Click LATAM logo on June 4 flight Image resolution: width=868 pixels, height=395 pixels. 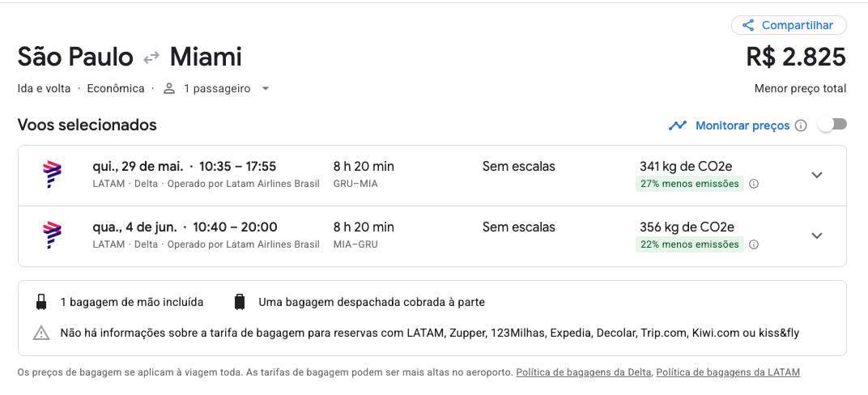52,236
